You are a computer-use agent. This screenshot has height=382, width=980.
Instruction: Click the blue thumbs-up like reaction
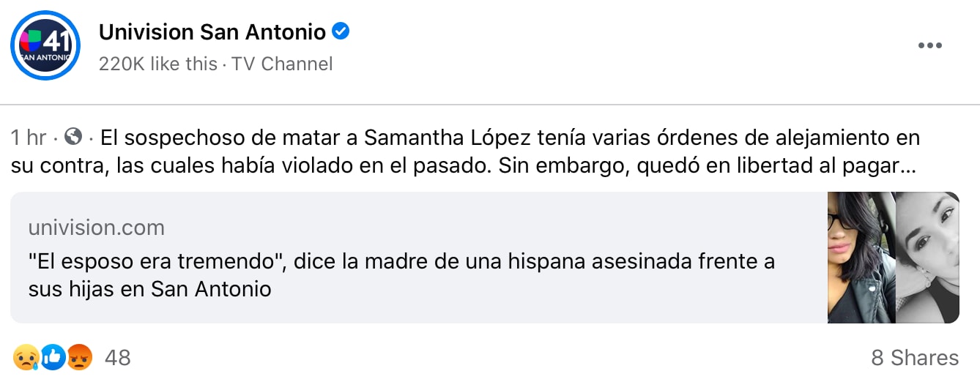53,357
